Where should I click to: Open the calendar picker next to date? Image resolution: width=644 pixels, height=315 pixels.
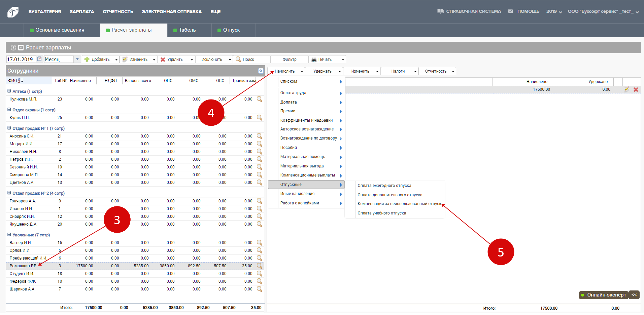[39, 59]
